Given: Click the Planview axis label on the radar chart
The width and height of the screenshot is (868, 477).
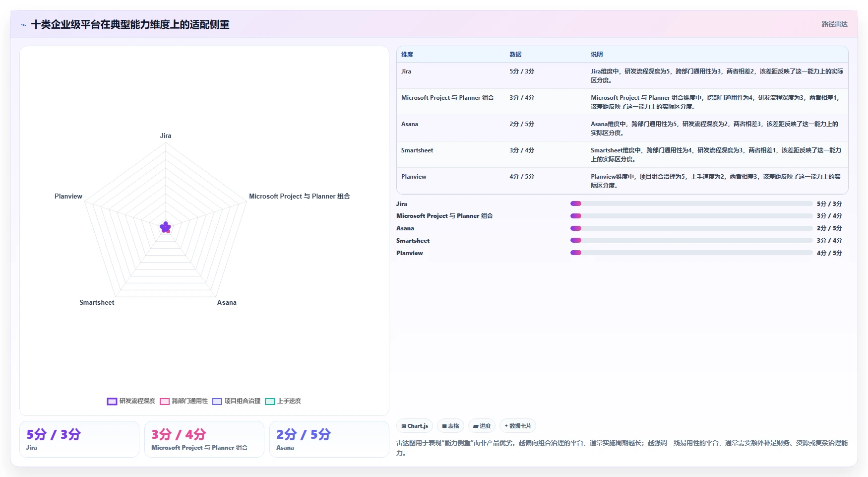Looking at the screenshot, I should (x=68, y=196).
